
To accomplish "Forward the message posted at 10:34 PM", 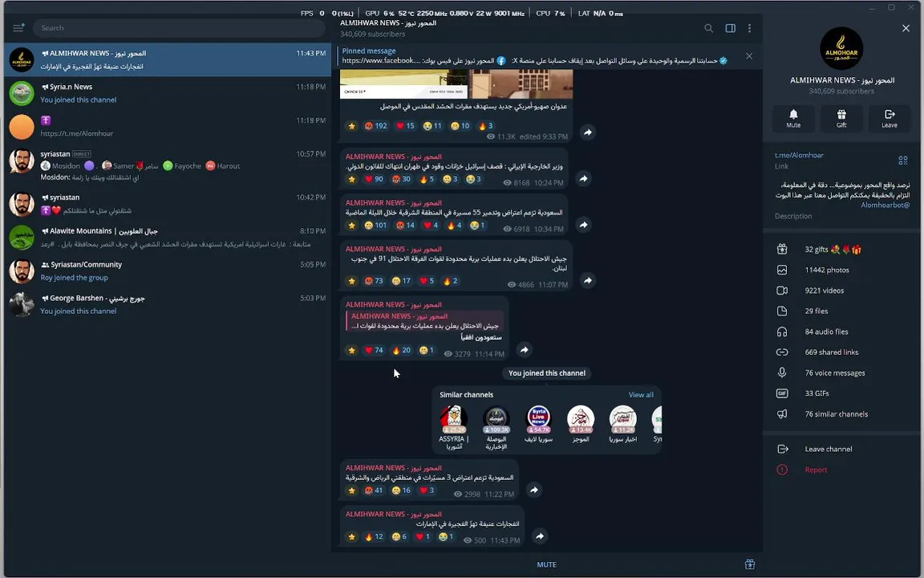I will pyautogui.click(x=583, y=225).
